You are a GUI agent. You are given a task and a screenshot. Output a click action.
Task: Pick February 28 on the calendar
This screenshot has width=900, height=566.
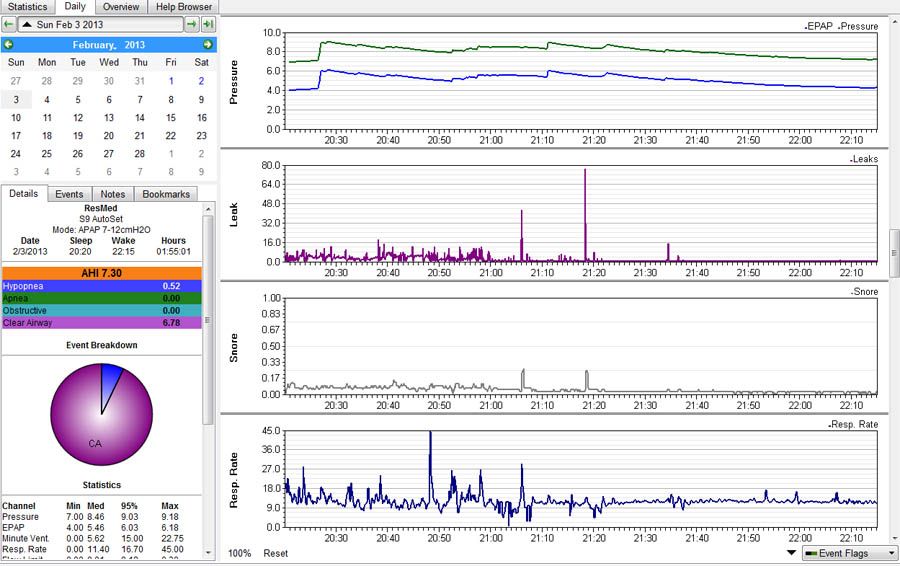pyautogui.click(x=139, y=154)
